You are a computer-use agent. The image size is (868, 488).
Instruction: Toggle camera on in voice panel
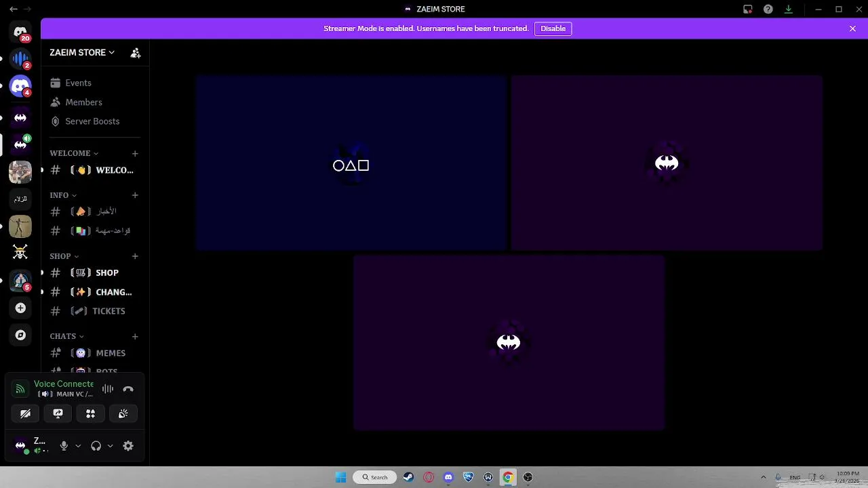click(x=25, y=413)
